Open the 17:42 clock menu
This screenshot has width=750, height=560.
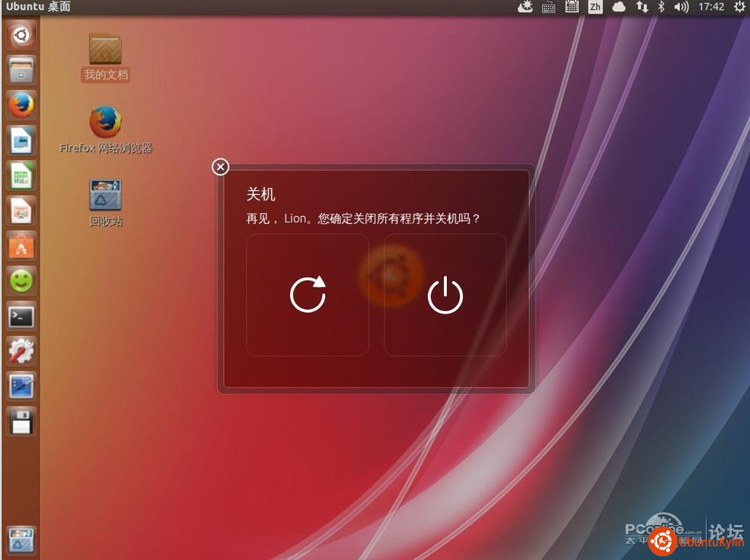tap(710, 7)
